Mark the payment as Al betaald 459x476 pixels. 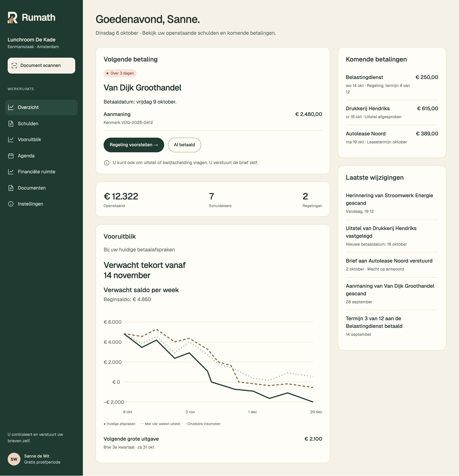[x=184, y=145]
